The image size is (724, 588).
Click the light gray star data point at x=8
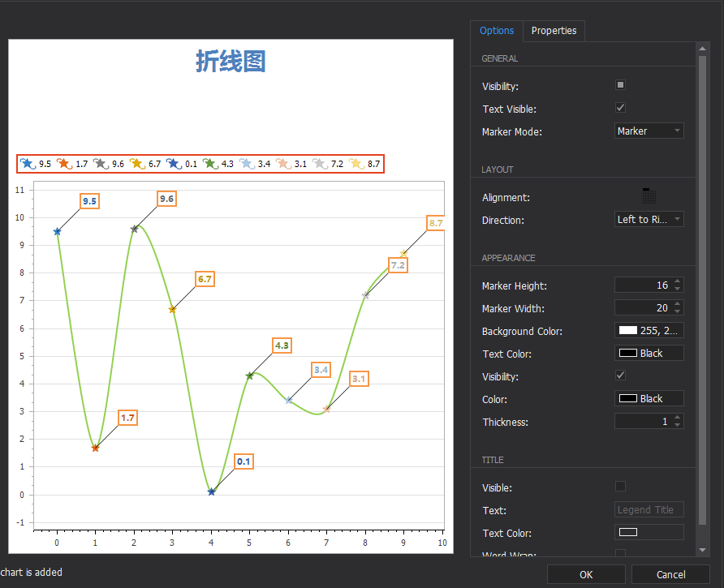coord(366,295)
